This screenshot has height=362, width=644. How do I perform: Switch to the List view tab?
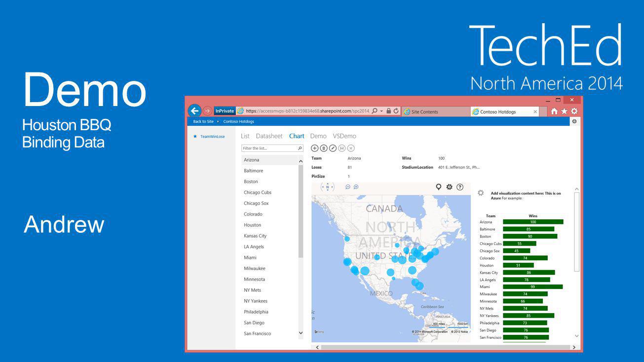coord(245,136)
